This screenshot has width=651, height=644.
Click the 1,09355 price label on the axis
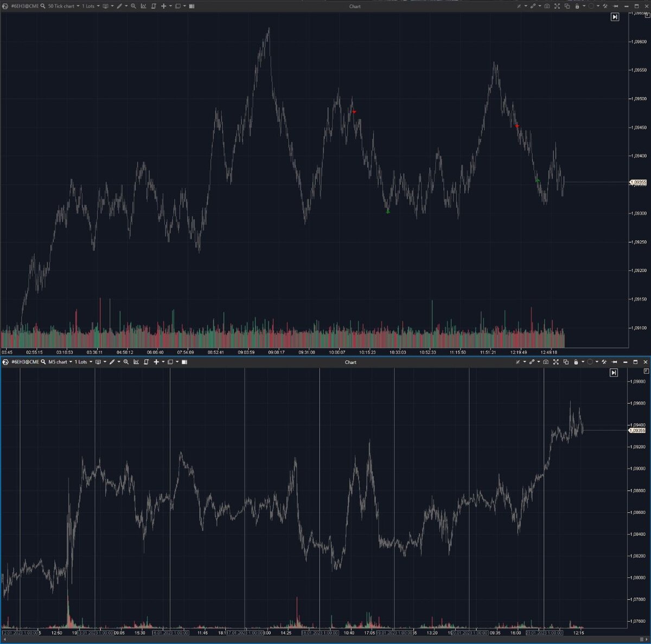[638, 183]
